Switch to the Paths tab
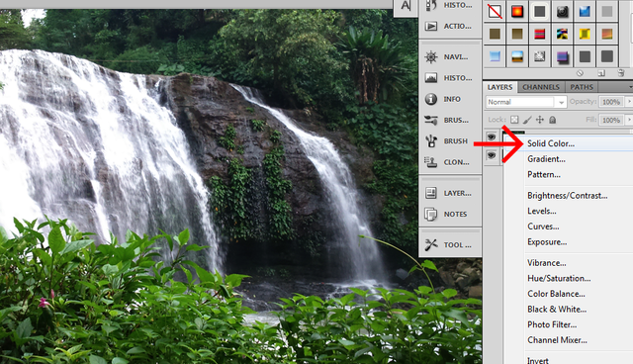The image size is (633, 364). point(582,87)
